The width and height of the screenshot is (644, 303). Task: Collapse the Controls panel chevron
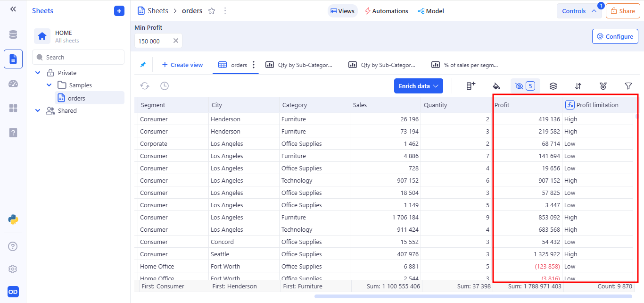[594, 11]
